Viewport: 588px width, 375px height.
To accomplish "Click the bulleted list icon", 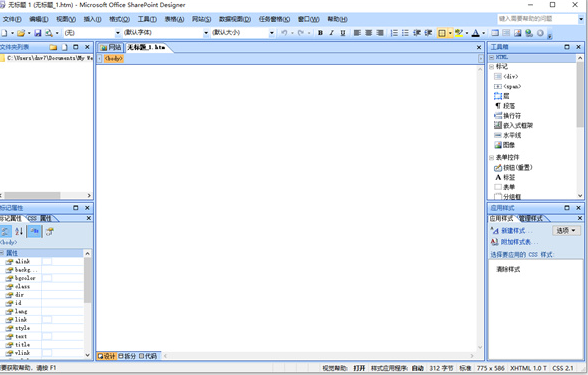I will tap(405, 33).
